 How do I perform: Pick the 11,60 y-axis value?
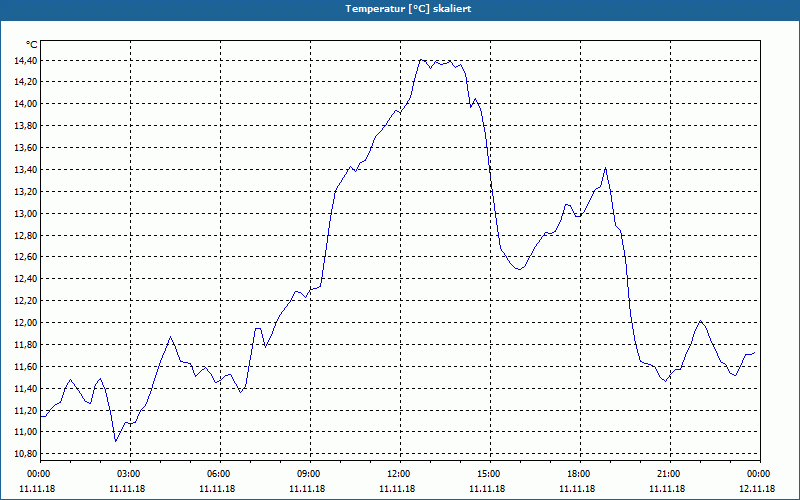point(26,366)
